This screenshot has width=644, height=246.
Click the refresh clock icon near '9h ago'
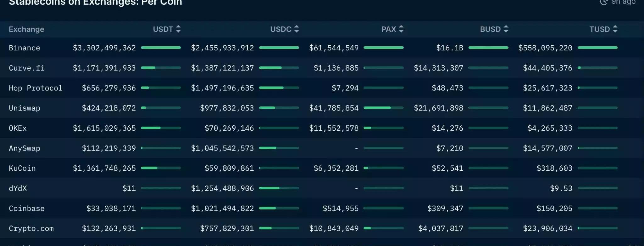click(x=603, y=2)
